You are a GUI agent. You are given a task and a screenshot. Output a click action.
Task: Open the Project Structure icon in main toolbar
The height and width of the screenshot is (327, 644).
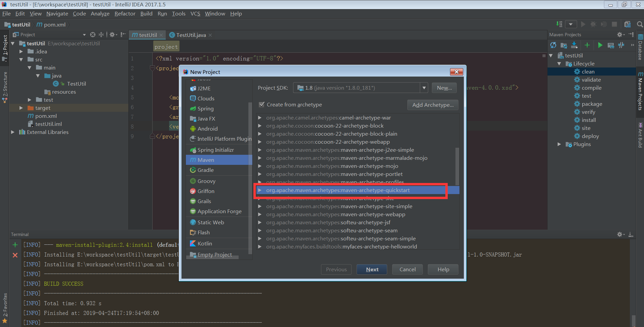[x=627, y=24]
